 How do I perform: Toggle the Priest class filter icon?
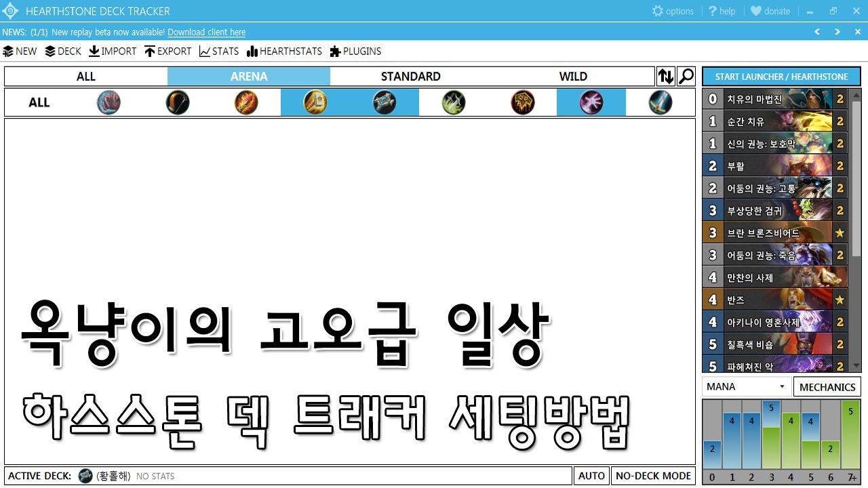[x=384, y=102]
